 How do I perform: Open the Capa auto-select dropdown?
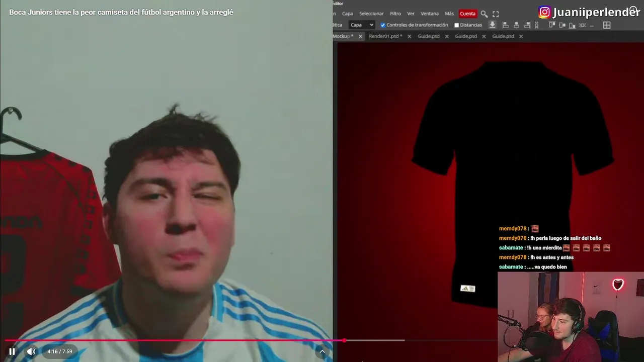point(362,25)
